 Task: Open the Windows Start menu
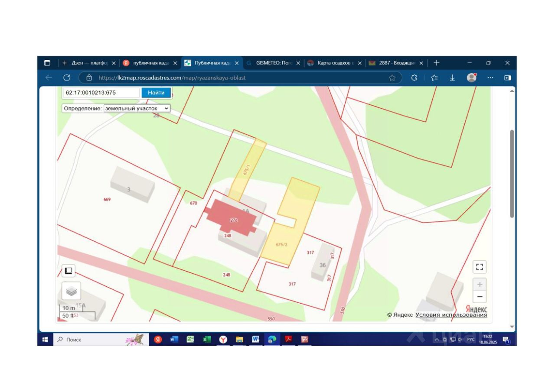pyautogui.click(x=45, y=340)
